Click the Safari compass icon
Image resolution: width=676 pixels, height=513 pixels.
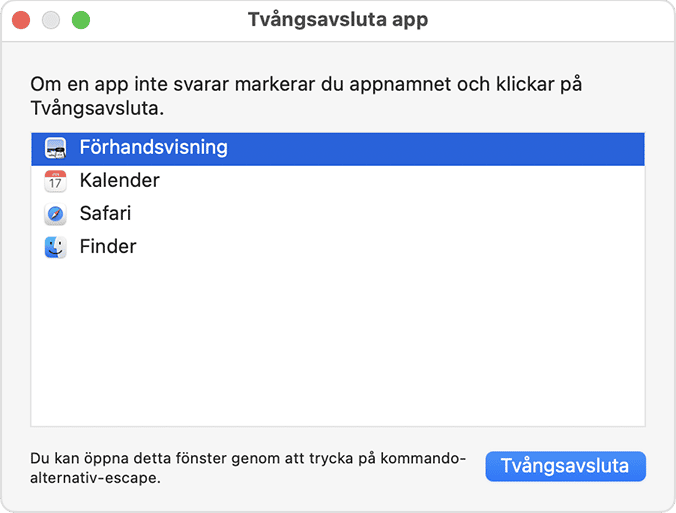55,214
